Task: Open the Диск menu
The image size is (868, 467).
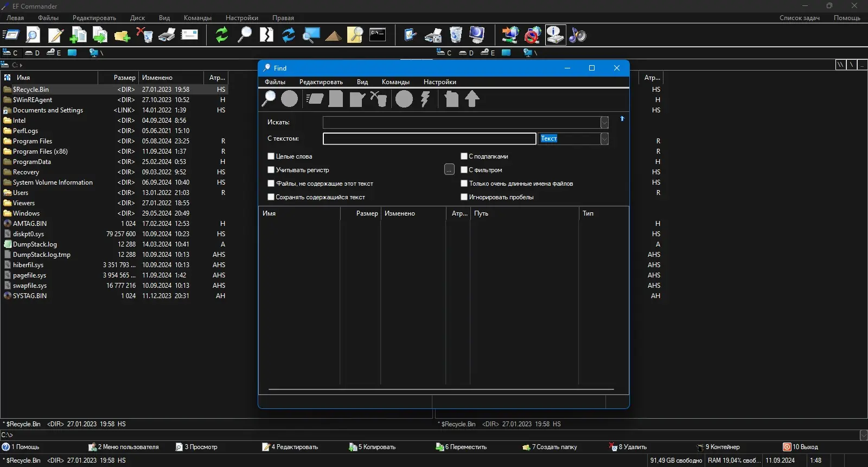Action: pyautogui.click(x=137, y=18)
